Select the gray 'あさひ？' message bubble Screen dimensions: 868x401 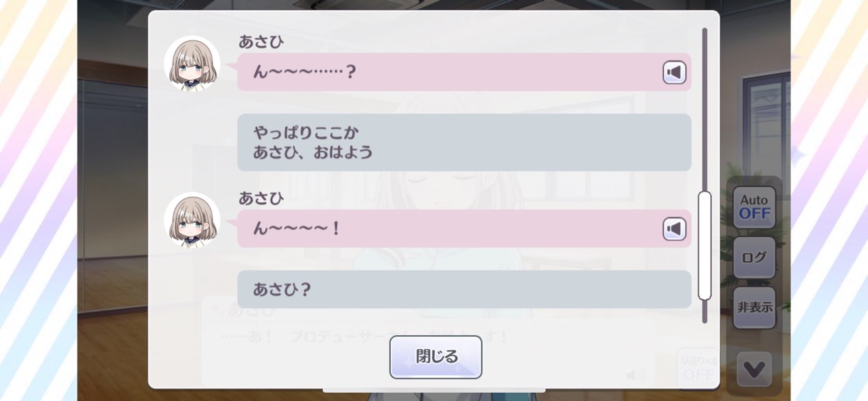click(x=464, y=289)
